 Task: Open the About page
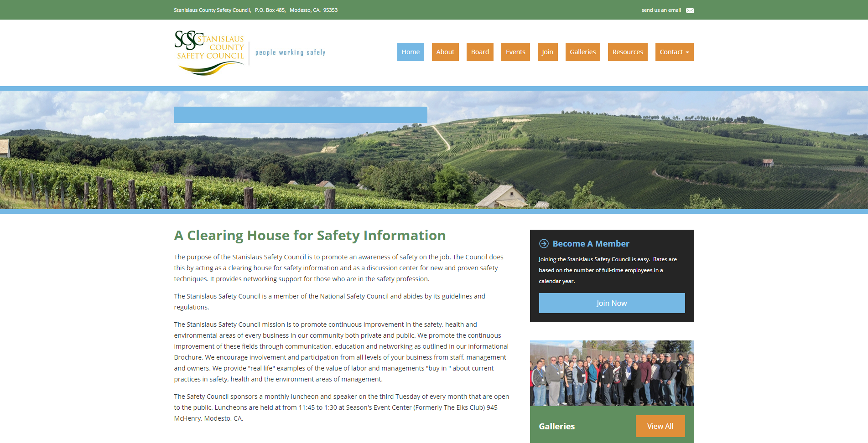pyautogui.click(x=445, y=52)
